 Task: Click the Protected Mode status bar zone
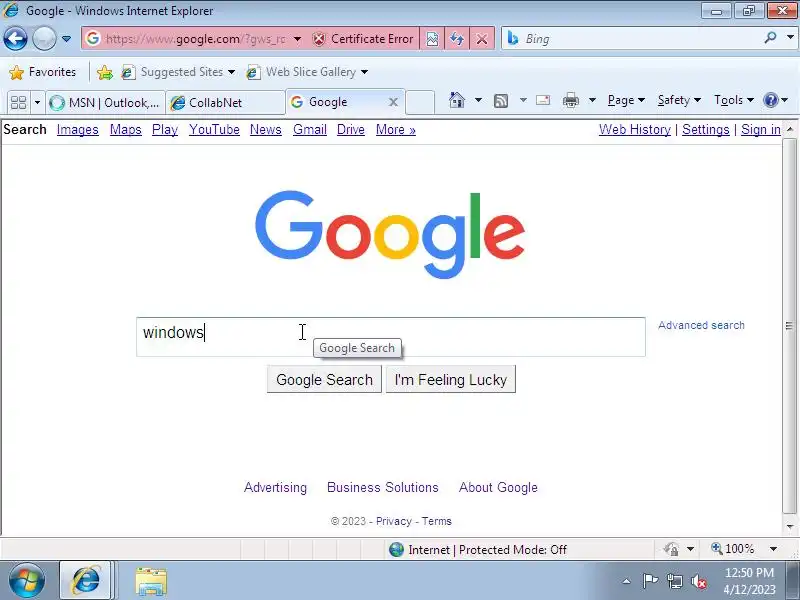pos(478,549)
